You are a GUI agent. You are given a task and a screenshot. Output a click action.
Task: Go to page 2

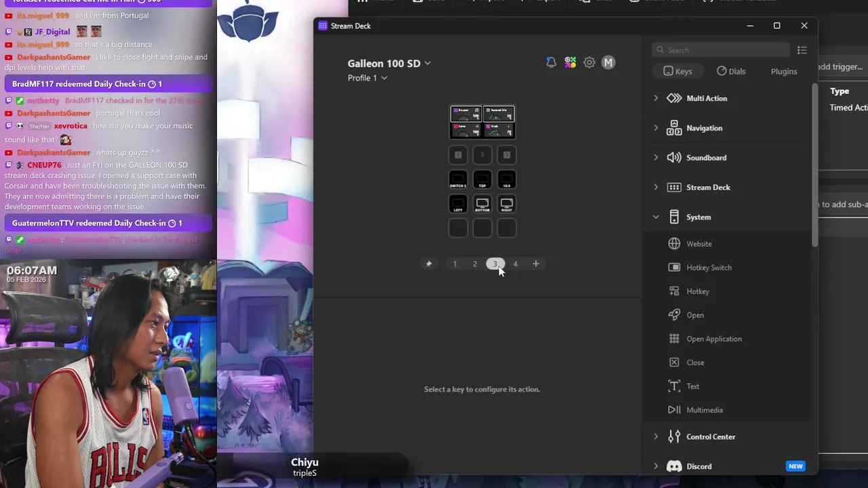pyautogui.click(x=475, y=264)
